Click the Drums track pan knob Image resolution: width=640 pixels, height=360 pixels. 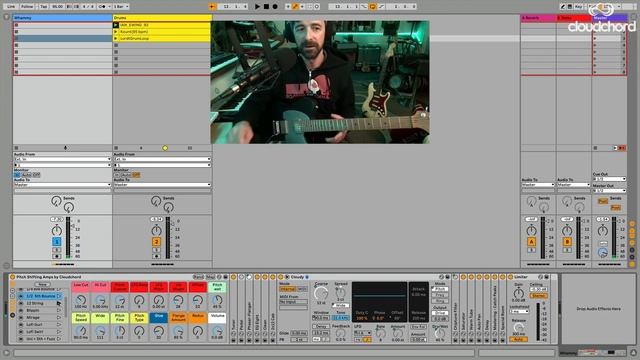[x=156, y=230]
